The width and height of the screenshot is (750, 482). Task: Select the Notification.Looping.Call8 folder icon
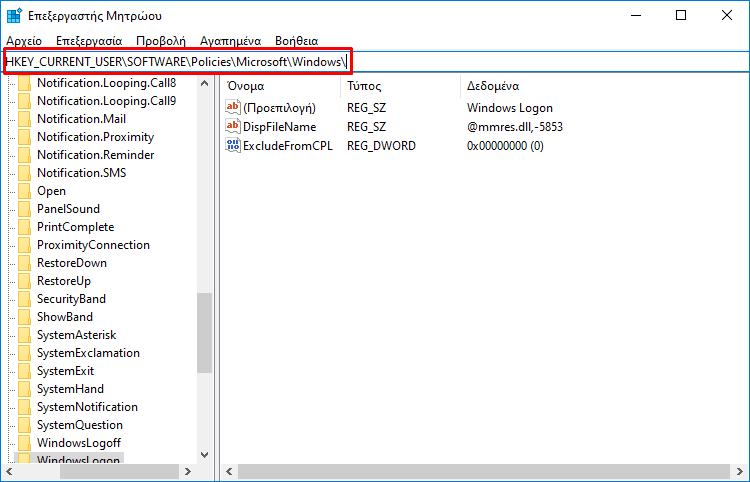[24, 83]
